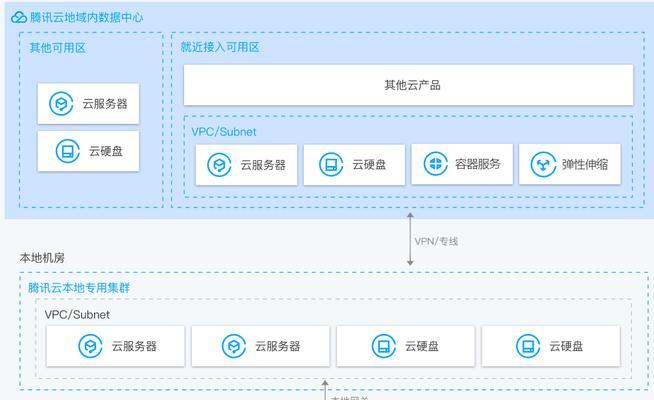Image resolution: width=654 pixels, height=400 pixels.
Task: Click the 其他云产品 box
Action: [x=408, y=85]
